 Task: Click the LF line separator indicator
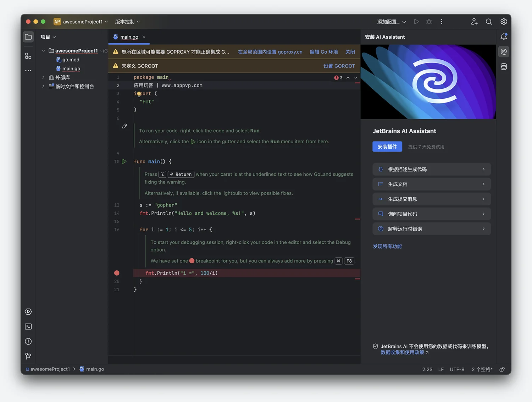[x=441, y=369]
